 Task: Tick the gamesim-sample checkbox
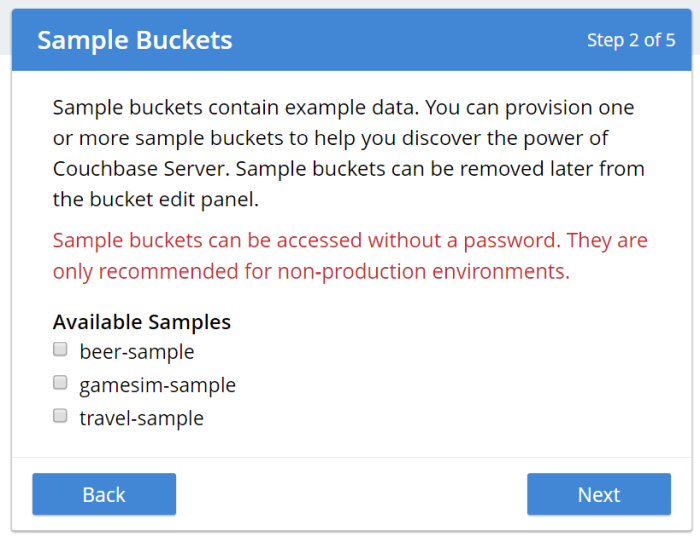60,383
